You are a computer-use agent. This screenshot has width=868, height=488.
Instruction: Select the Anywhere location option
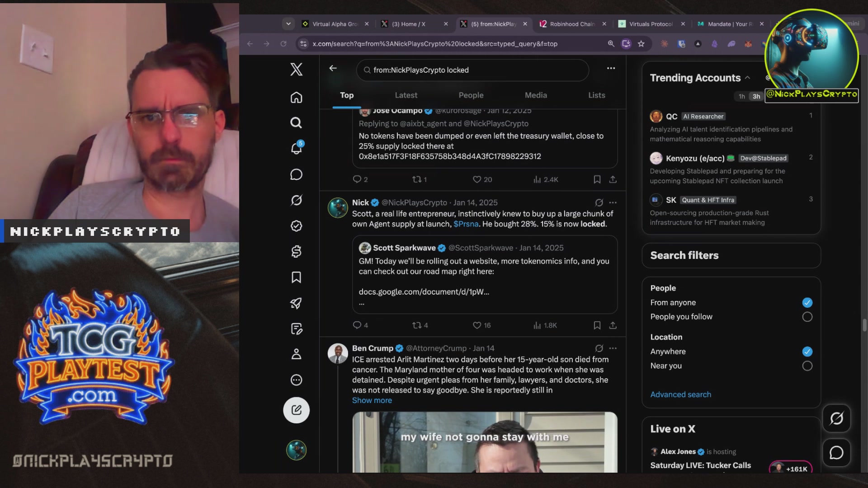(x=807, y=352)
